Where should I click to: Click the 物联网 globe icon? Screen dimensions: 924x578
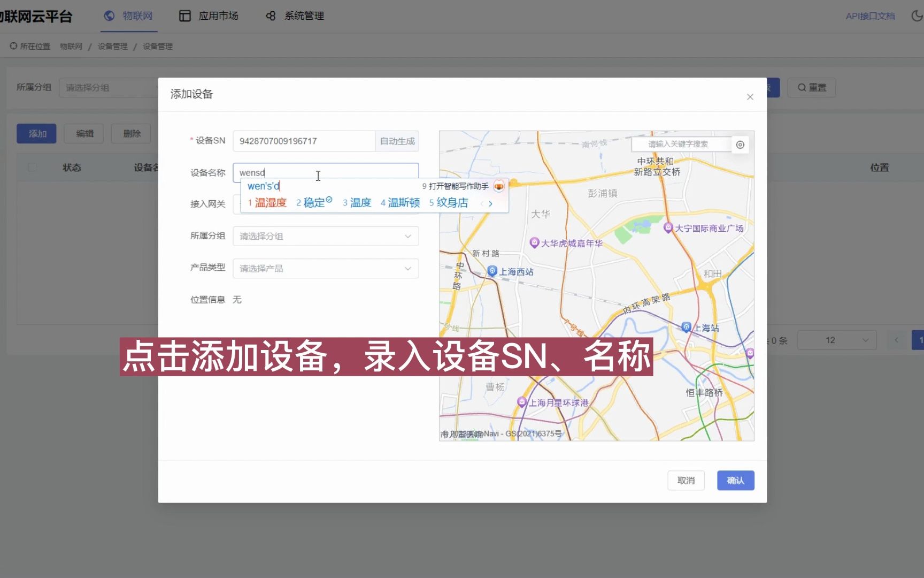coord(109,16)
